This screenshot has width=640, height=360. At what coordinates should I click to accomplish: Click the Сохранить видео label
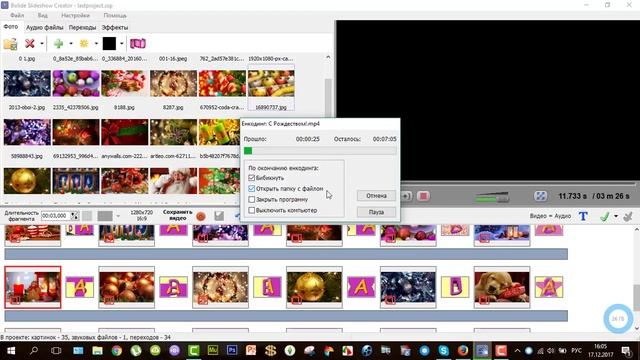pyautogui.click(x=178, y=215)
